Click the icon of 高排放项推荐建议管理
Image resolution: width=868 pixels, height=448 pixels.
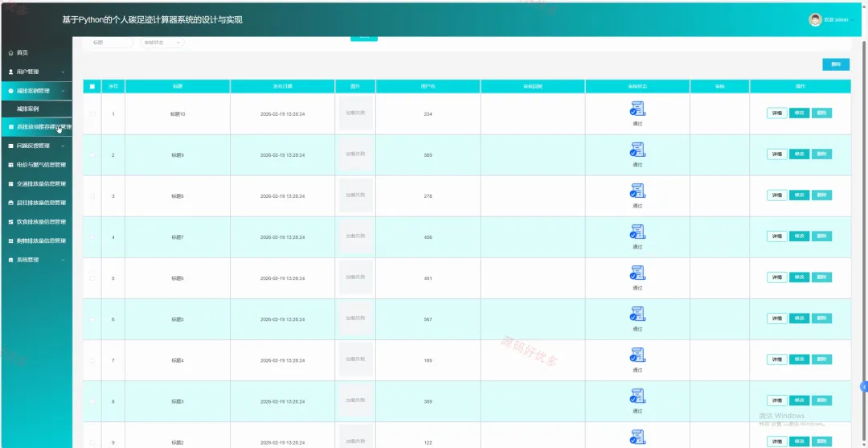pos(10,127)
